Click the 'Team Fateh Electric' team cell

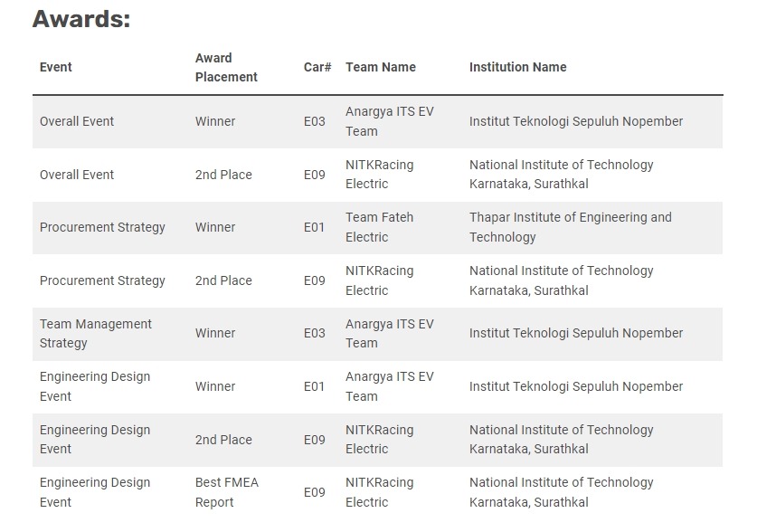pos(379,227)
